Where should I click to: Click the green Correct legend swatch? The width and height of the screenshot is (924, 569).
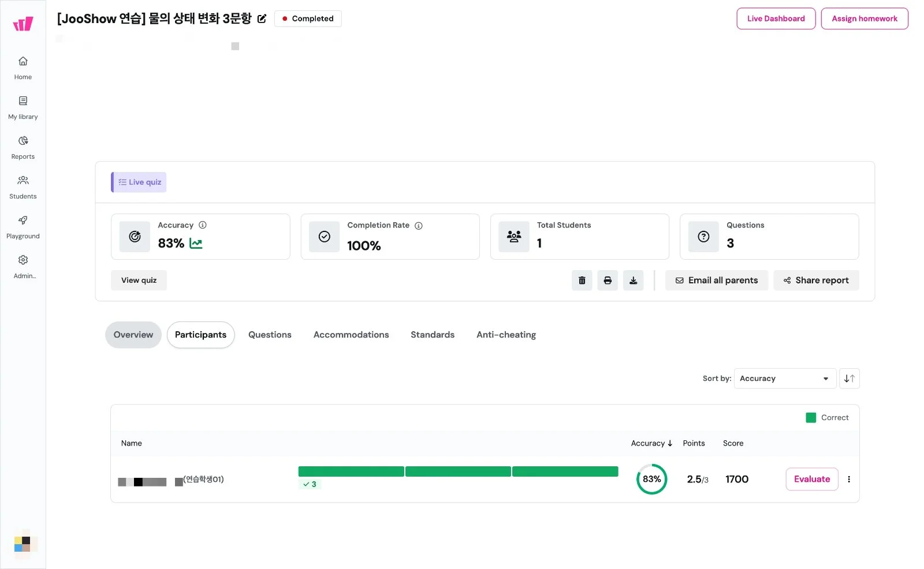pyautogui.click(x=811, y=418)
